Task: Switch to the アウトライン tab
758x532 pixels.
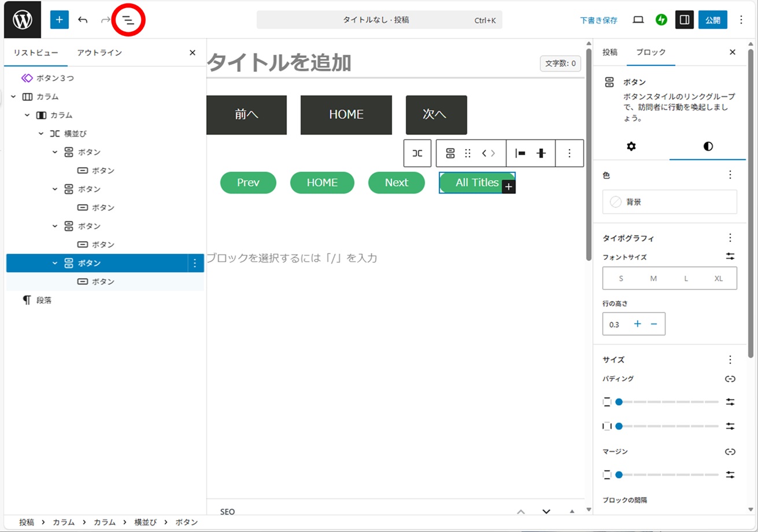Action: 99,53
